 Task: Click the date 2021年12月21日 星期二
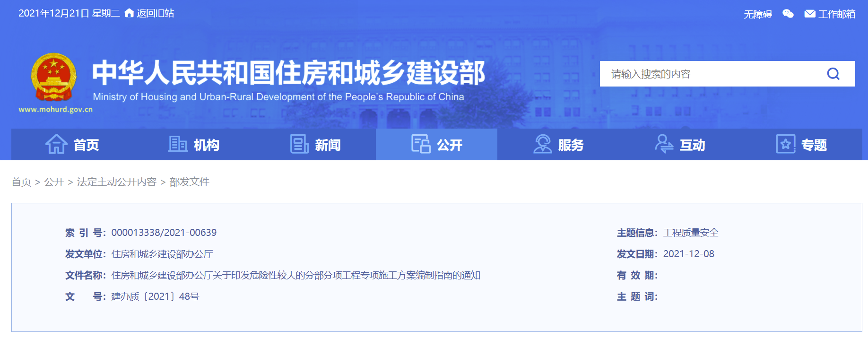coord(69,13)
